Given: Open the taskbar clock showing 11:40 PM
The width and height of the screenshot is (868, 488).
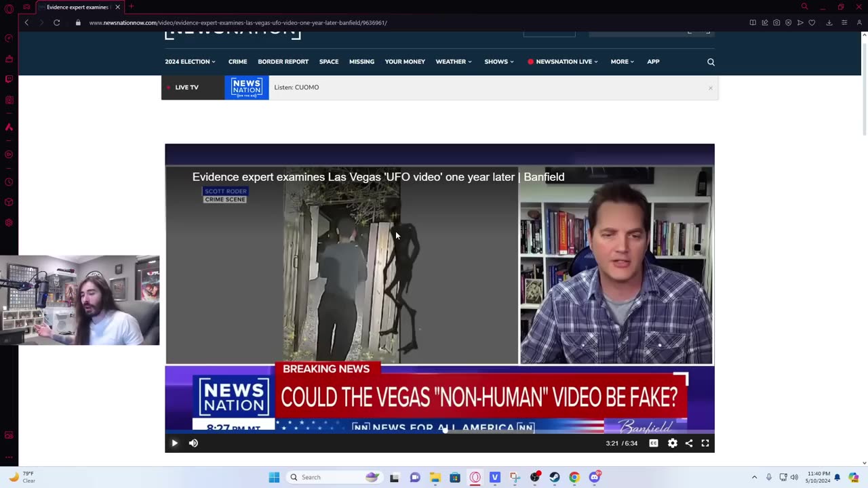Looking at the screenshot, I should 817,477.
